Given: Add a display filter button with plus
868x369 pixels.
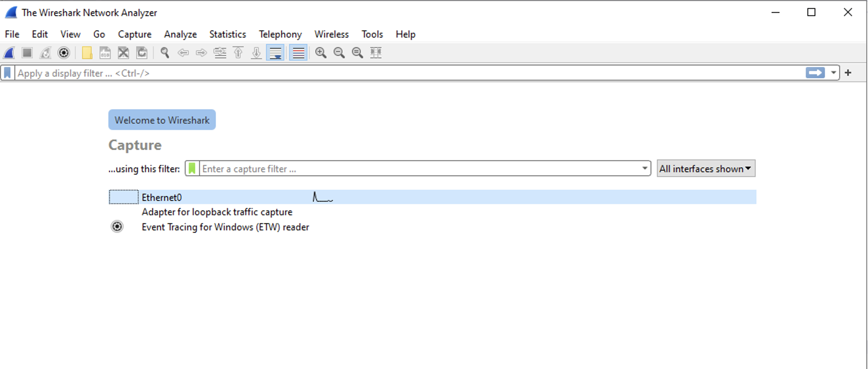Looking at the screenshot, I should click(x=848, y=73).
